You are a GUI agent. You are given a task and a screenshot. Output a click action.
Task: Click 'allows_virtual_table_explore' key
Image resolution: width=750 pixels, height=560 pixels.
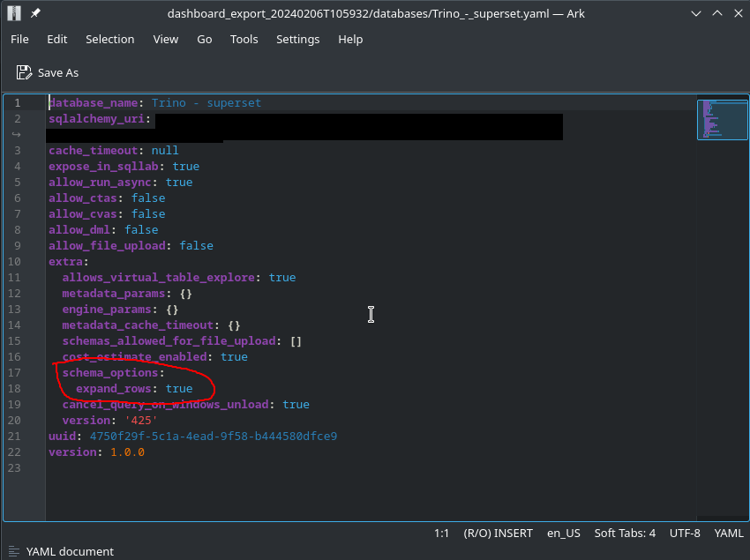coord(158,278)
